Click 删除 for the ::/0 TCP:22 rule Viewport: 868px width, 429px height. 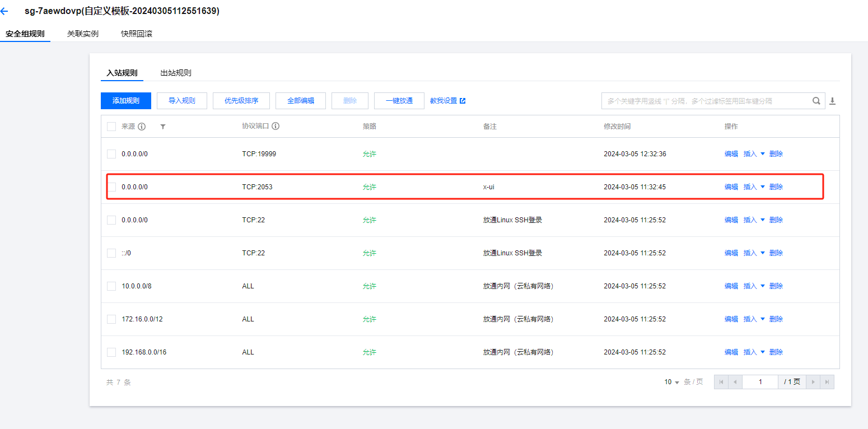point(776,253)
